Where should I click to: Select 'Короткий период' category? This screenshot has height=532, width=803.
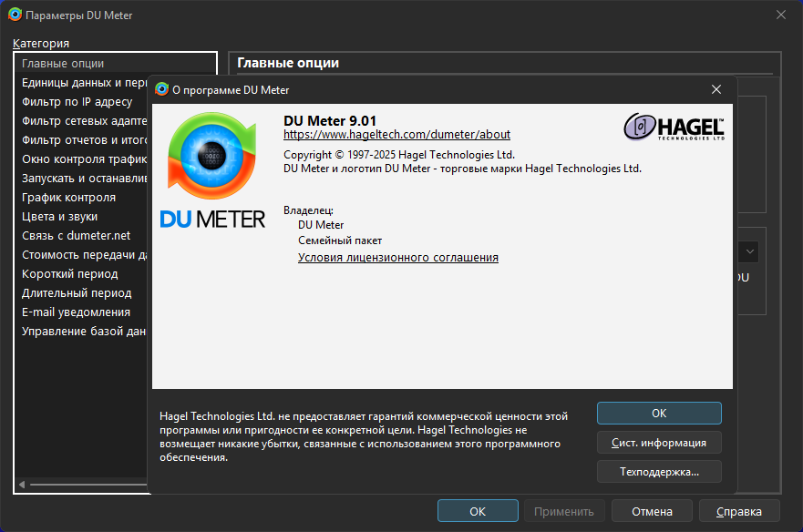(70, 274)
